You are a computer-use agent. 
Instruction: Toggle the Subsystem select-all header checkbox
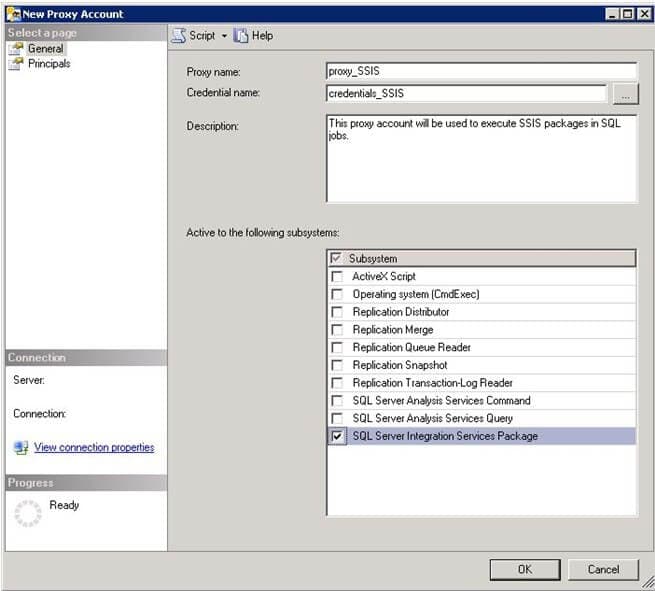[x=336, y=258]
